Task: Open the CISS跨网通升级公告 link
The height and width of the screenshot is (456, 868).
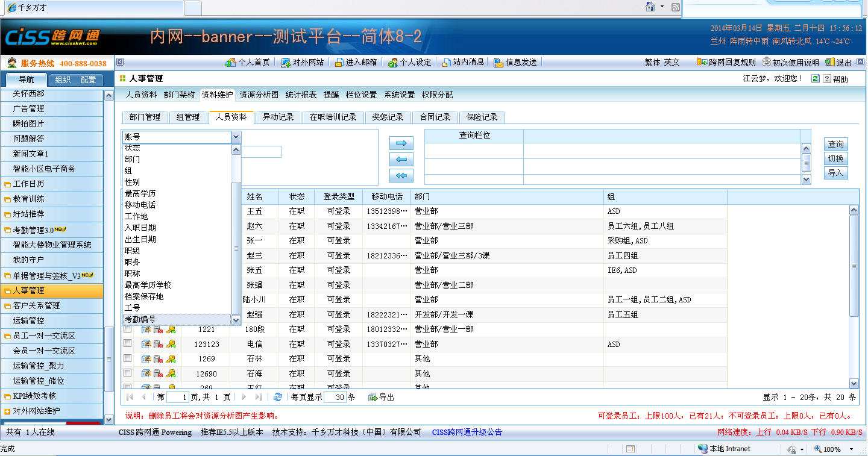Action: 467,432
